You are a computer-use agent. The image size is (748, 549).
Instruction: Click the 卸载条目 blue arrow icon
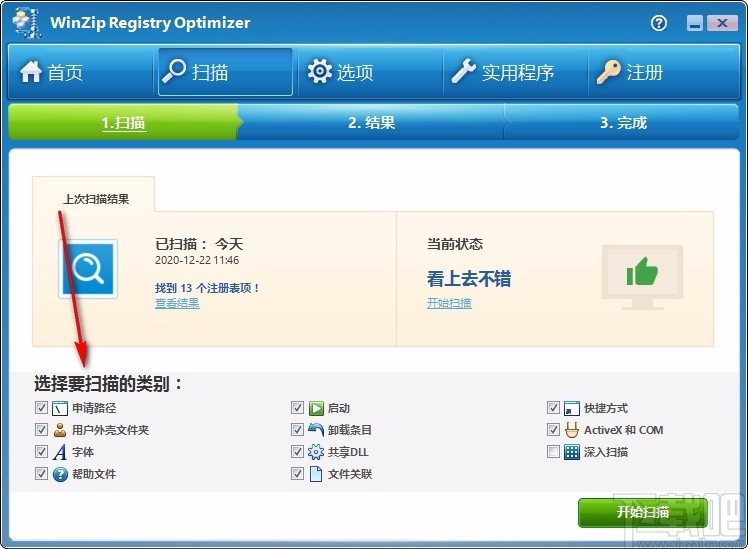click(316, 430)
